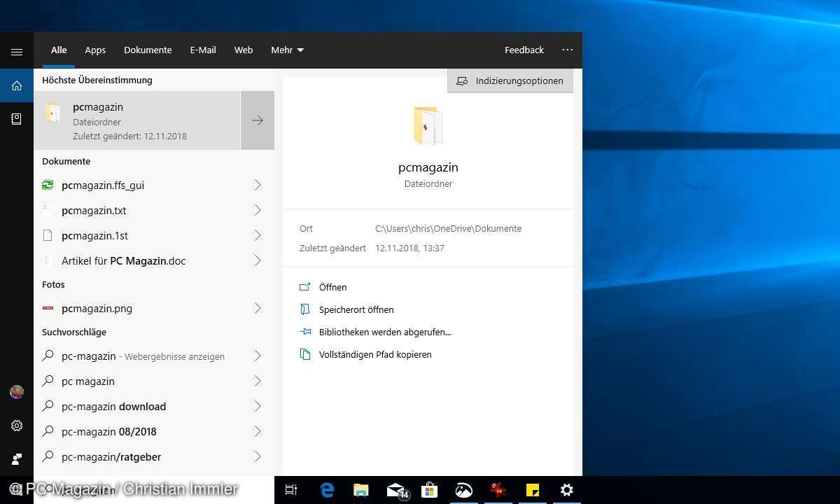
Task: Expand chevron for pc-magazin web results
Action: [x=258, y=356]
